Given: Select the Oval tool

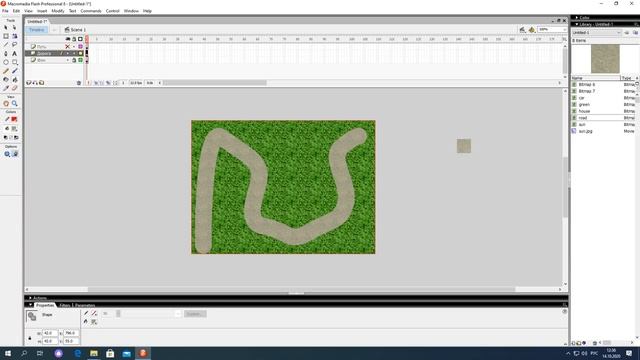Looking at the screenshot, I should (6, 62).
